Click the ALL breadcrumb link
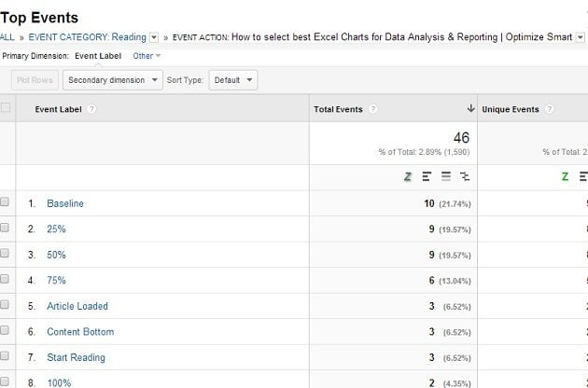The width and height of the screenshot is (588, 388). click(x=7, y=37)
